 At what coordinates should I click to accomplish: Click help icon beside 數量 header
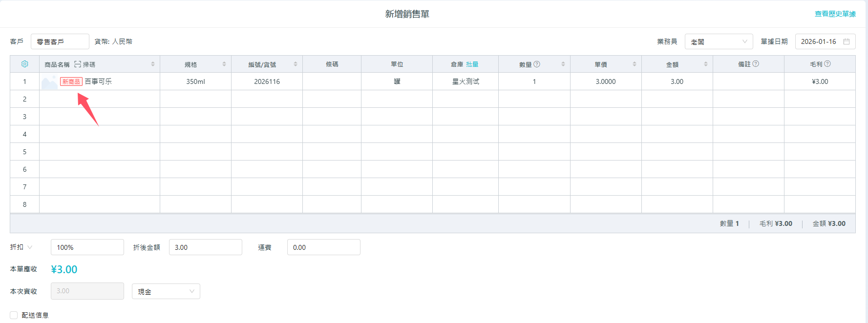pyautogui.click(x=537, y=64)
